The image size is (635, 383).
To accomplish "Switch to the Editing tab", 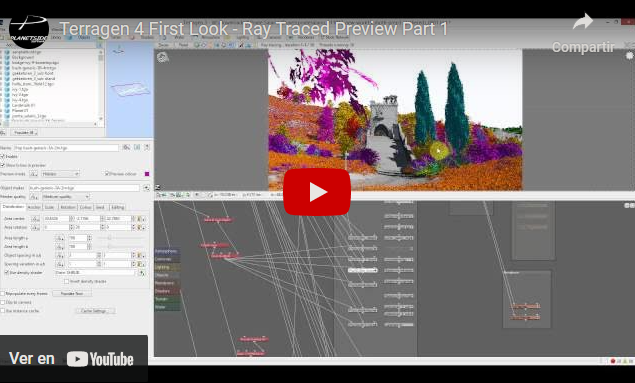I will coord(117,207).
